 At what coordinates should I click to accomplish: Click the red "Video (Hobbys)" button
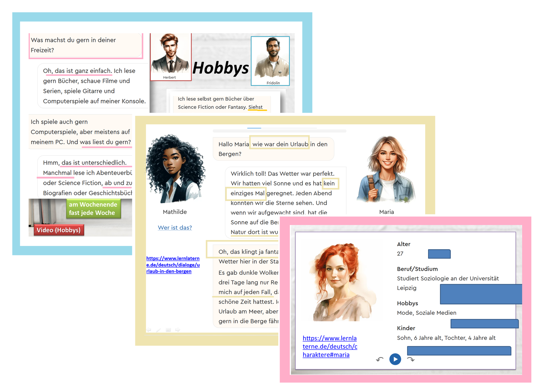59,230
